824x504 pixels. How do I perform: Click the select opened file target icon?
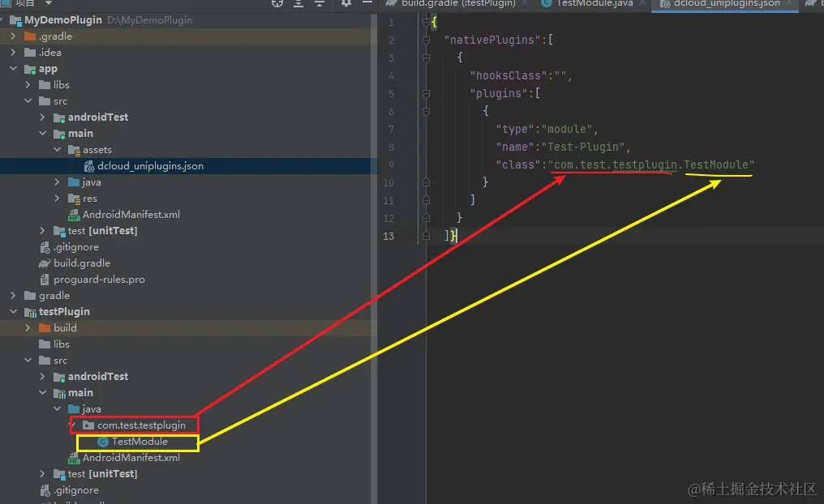tap(277, 3)
